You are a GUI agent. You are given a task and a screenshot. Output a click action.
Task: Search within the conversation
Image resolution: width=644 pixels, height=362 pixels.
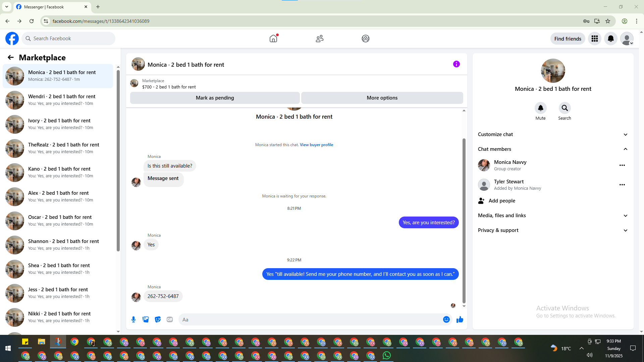[565, 108]
